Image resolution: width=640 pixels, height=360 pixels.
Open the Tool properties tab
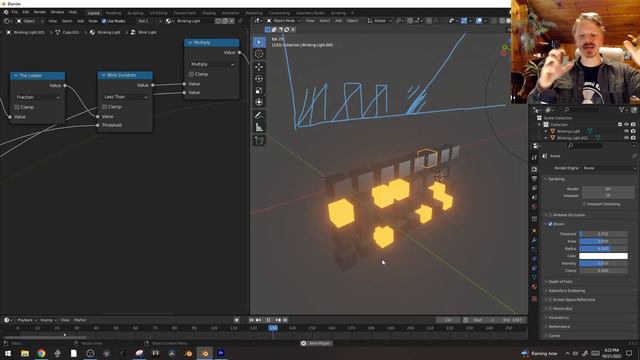coord(534,157)
